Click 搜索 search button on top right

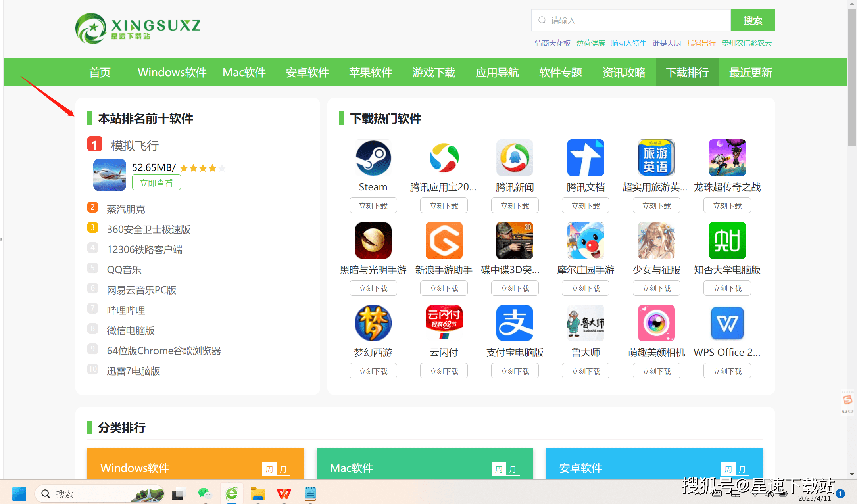click(753, 21)
